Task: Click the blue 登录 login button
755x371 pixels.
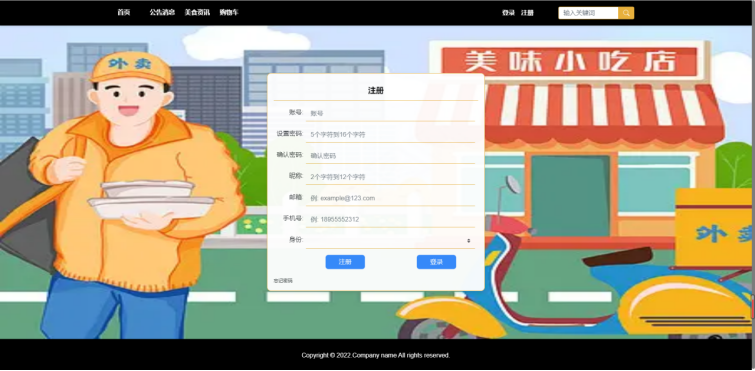Action: [436, 262]
